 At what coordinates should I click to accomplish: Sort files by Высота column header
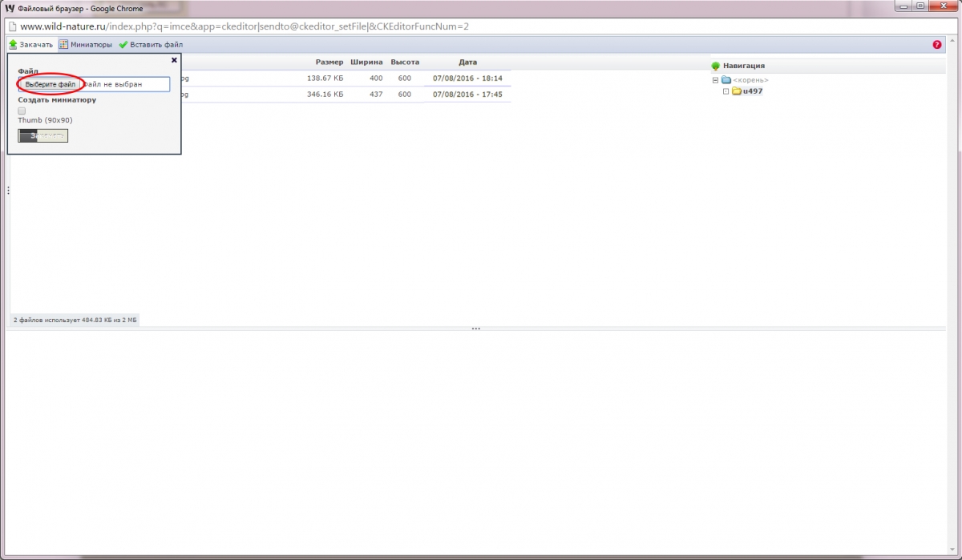pyautogui.click(x=404, y=62)
